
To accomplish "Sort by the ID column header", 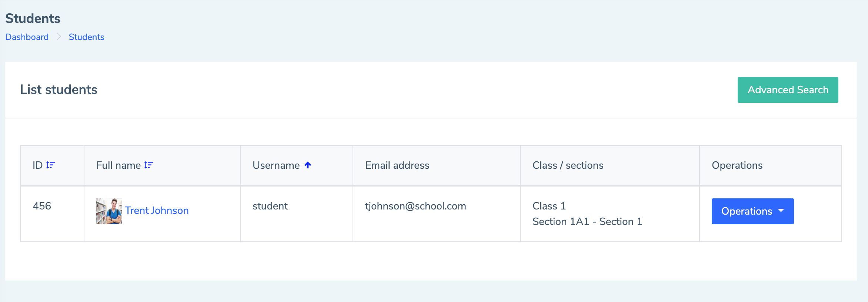I will pos(38,165).
